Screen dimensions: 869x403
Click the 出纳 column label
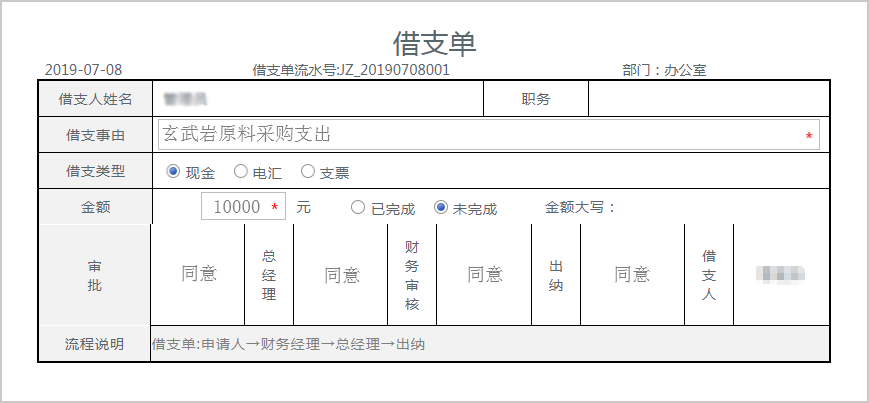tap(556, 275)
